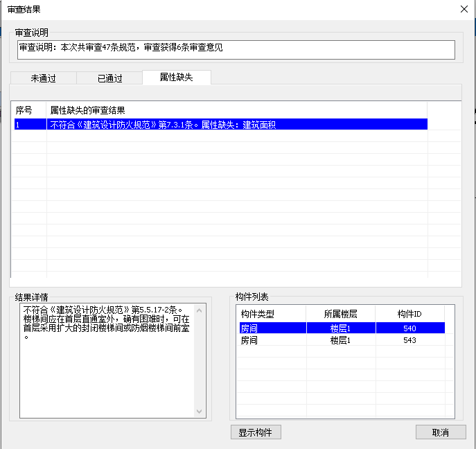
Task: Select result row about 第7.3.1条 建筑面积
Action: pyautogui.click(x=221, y=125)
